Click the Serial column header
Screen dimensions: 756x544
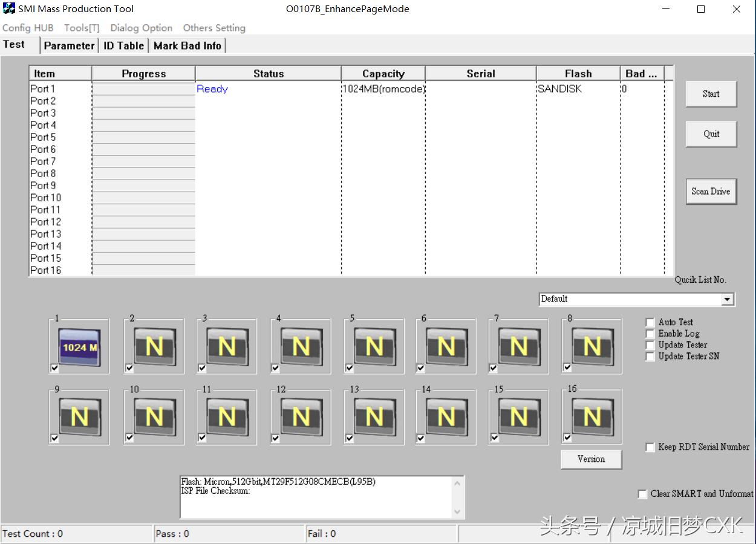coord(481,74)
